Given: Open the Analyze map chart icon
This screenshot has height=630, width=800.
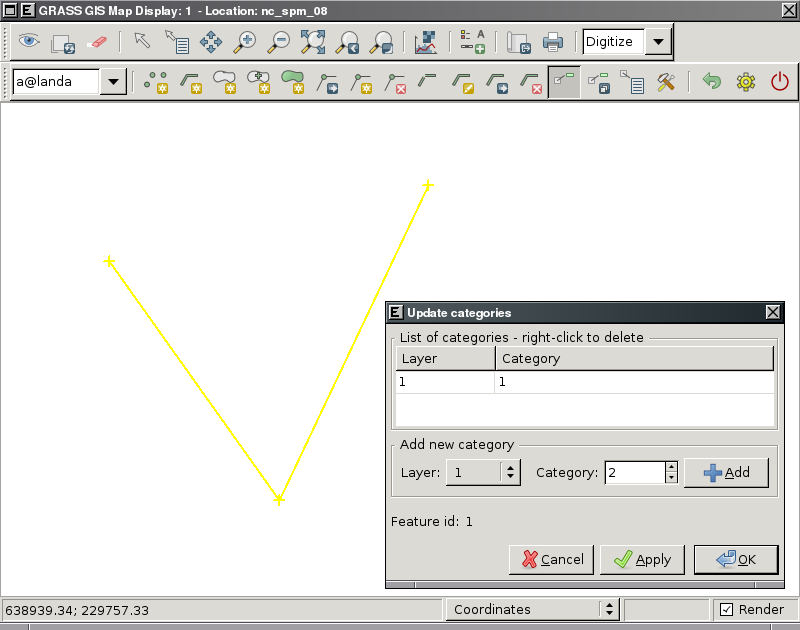Looking at the screenshot, I should click(426, 42).
